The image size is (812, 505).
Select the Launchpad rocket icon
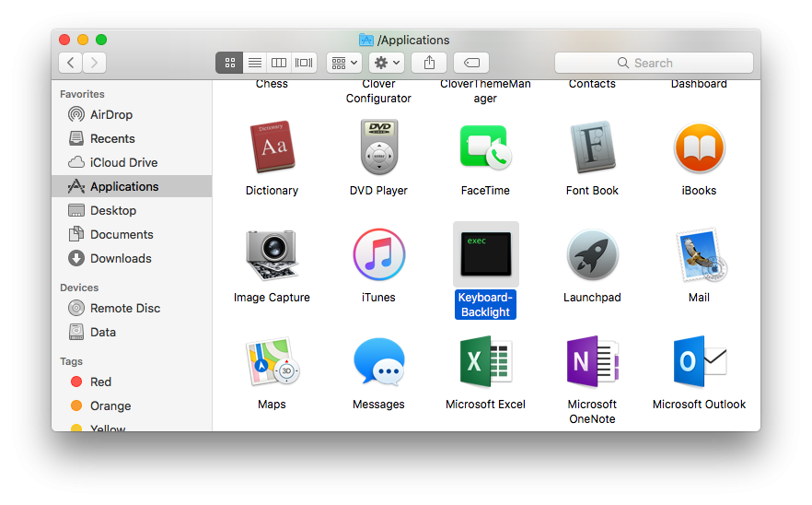(593, 254)
